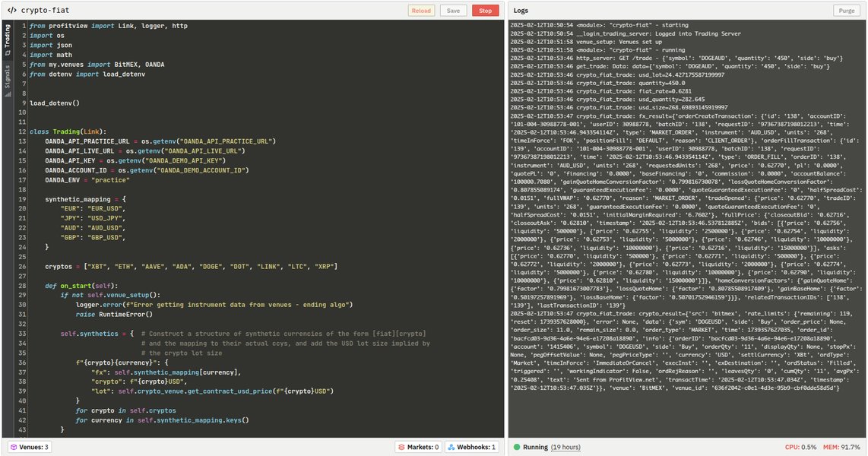868x456 pixels.
Task: Switch to the Signals sidebar tab
Action: click(8, 81)
